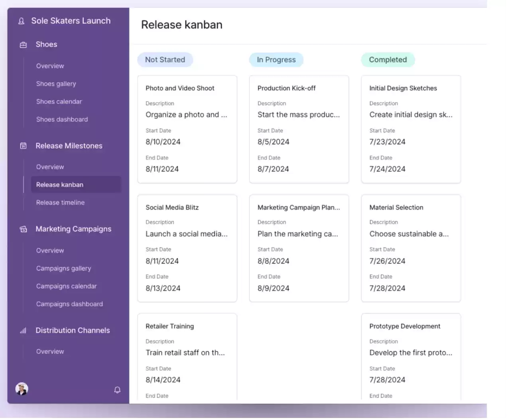508x420 pixels.
Task: Click the Marketing Campaigns camera icon
Action: 24,230
